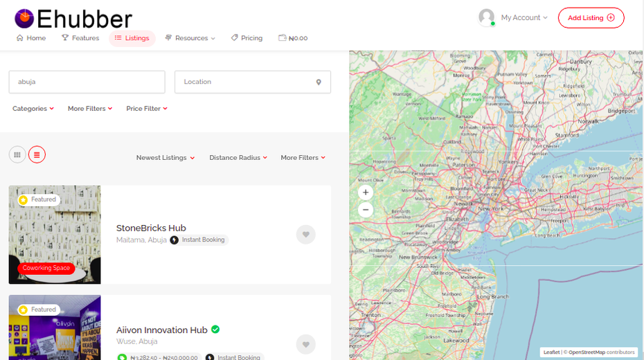Expand the Categories filter
The width and height of the screenshot is (644, 360).
click(x=33, y=109)
